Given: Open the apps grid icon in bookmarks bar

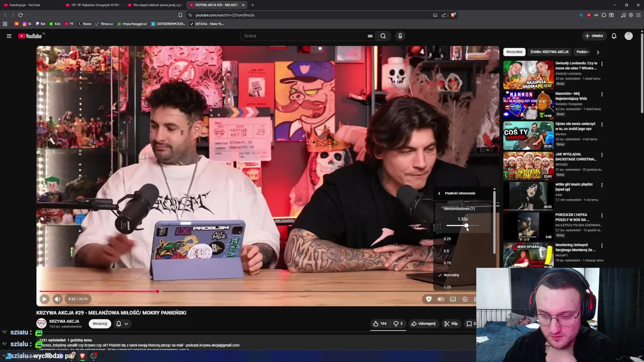Looking at the screenshot, I should (5, 24).
